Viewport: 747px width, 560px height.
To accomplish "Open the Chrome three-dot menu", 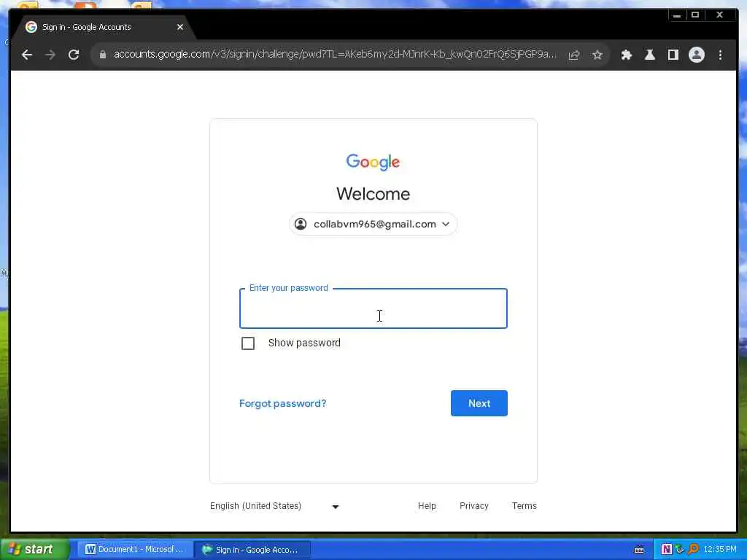I will [720, 55].
